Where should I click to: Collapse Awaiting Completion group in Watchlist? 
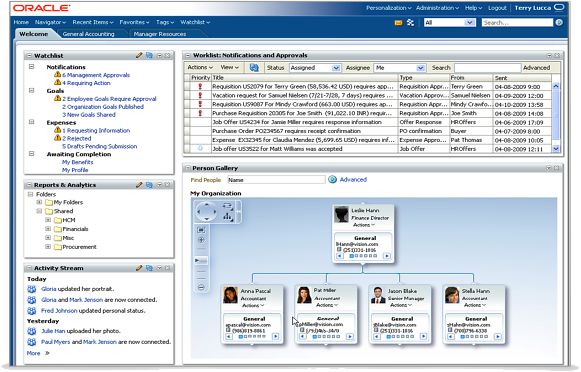point(31,153)
